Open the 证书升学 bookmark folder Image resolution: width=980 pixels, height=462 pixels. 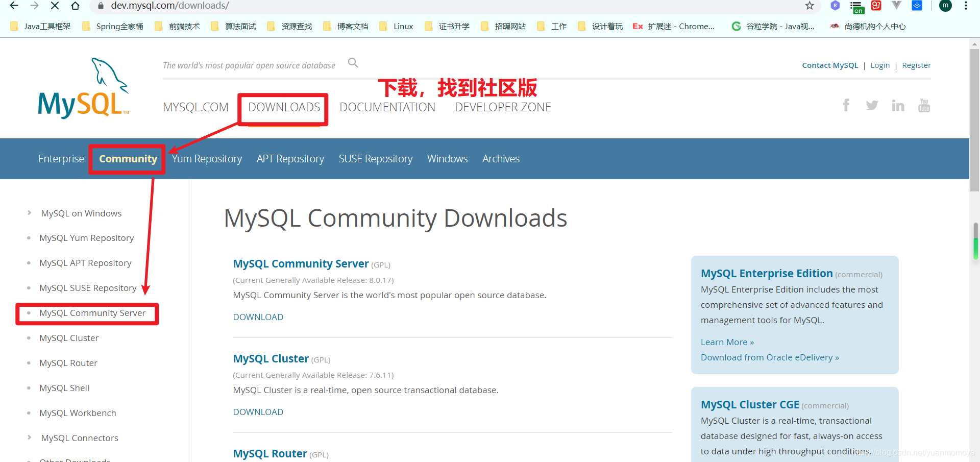click(447, 27)
